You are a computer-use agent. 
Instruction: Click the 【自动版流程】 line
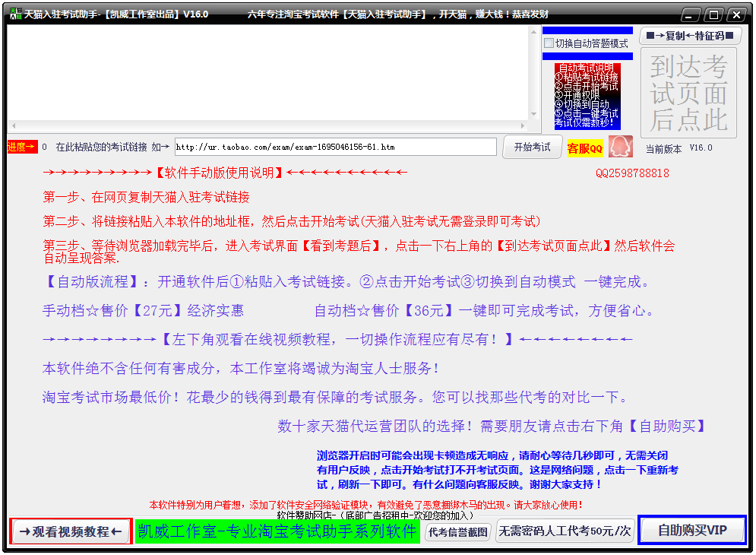click(x=347, y=281)
